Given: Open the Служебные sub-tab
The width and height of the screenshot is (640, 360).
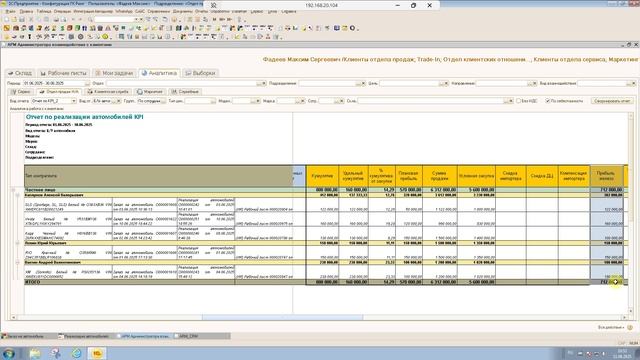Looking at the screenshot, I should (184, 92).
